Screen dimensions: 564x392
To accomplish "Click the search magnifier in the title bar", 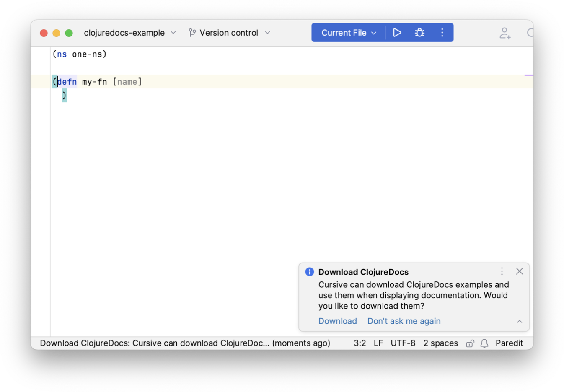I will (530, 33).
